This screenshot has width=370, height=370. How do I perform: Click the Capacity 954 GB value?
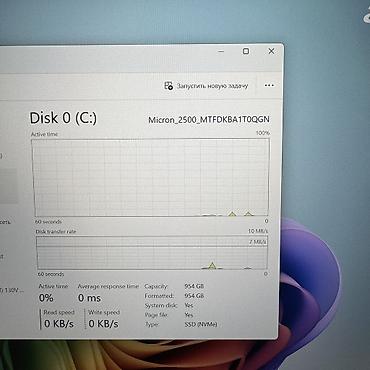point(194,286)
